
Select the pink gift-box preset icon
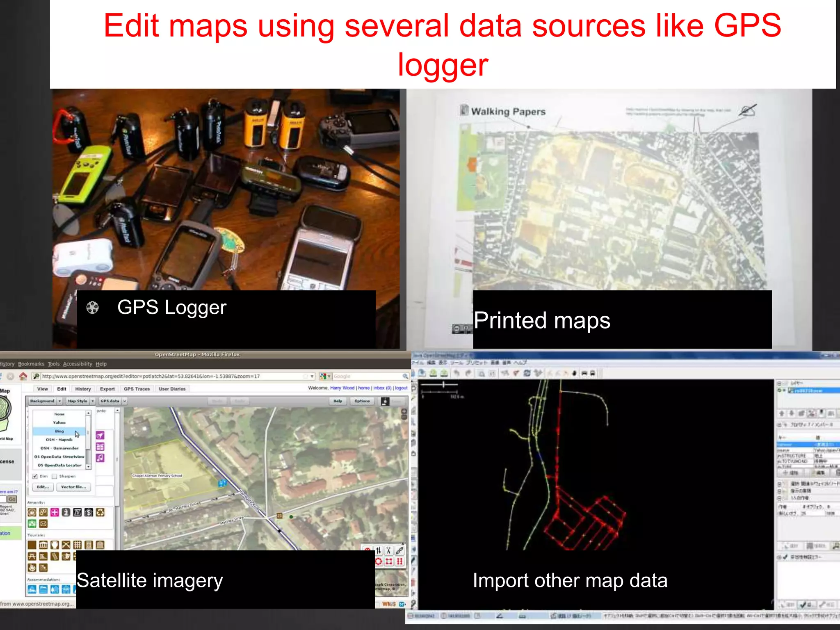(x=100, y=446)
